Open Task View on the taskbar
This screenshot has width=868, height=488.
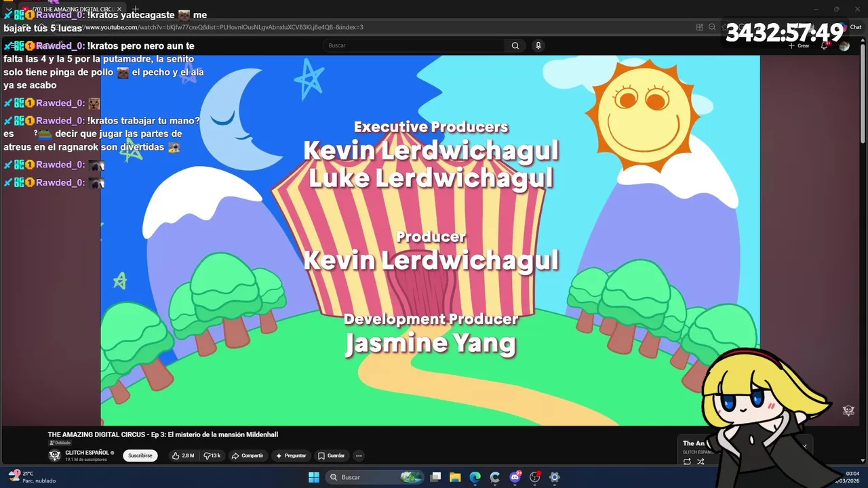point(436,477)
